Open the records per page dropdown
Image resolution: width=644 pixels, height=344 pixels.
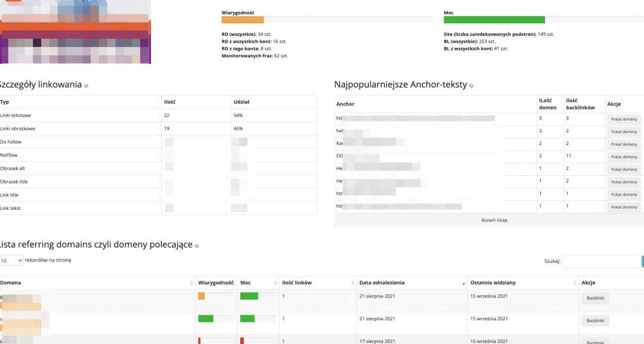[x=11, y=261]
